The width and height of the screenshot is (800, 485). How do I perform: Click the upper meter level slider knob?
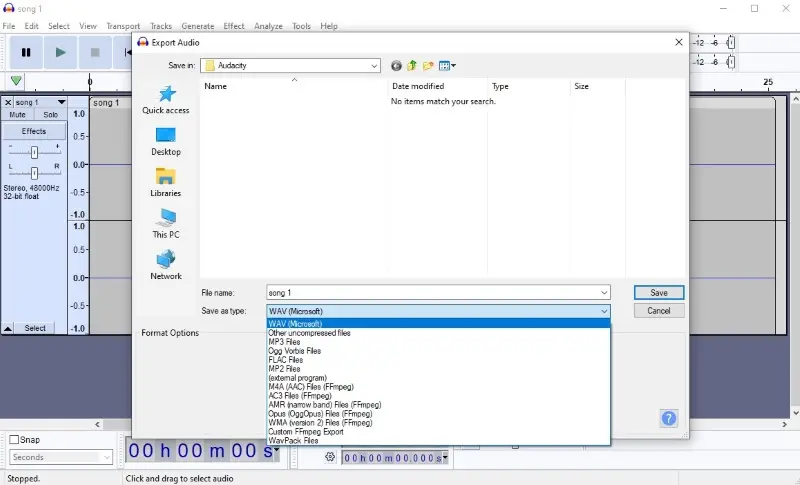[731, 43]
